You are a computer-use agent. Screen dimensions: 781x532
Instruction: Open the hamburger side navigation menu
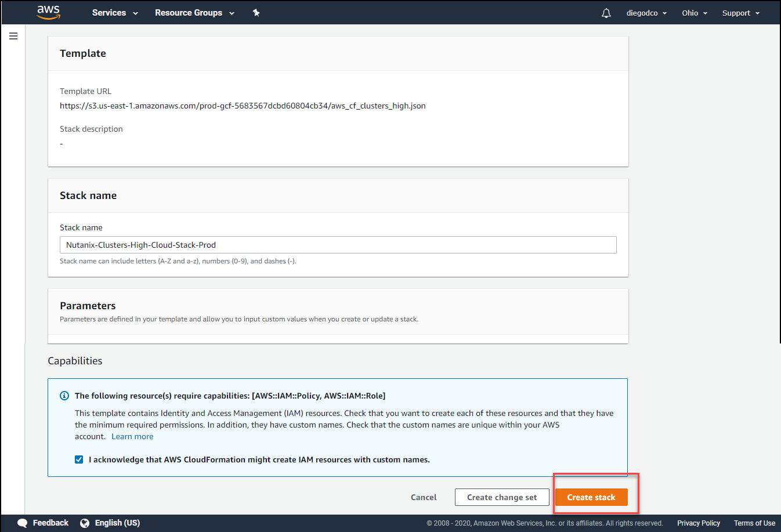point(13,36)
